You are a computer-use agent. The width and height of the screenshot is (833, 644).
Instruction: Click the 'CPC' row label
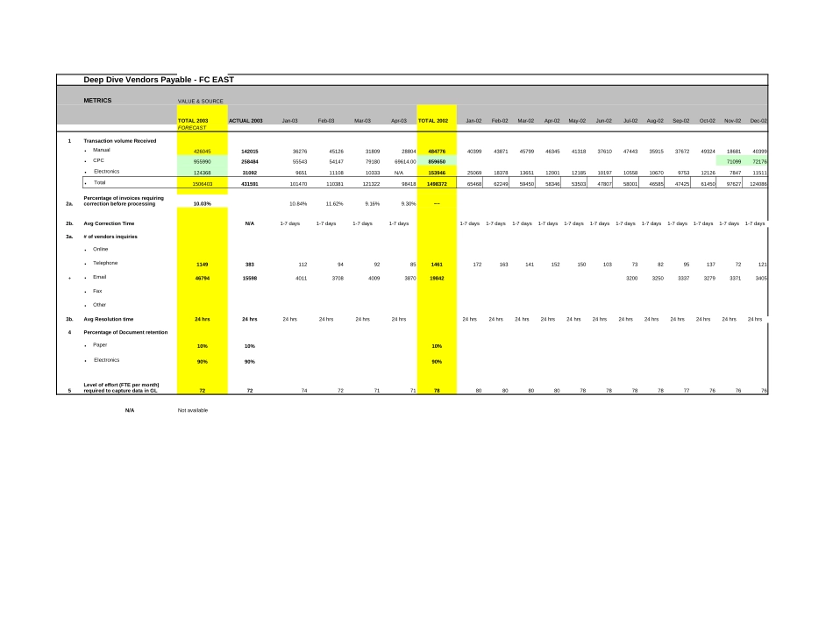tap(98, 160)
